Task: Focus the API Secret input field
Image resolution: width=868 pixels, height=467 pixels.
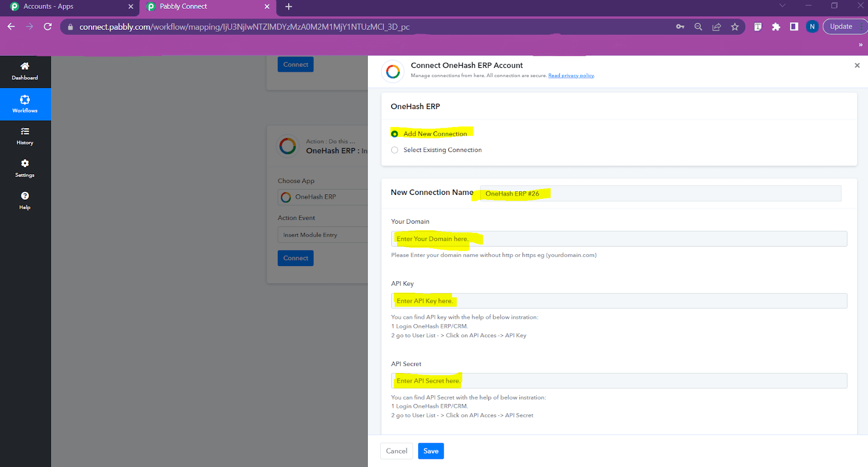Action: 619,381
